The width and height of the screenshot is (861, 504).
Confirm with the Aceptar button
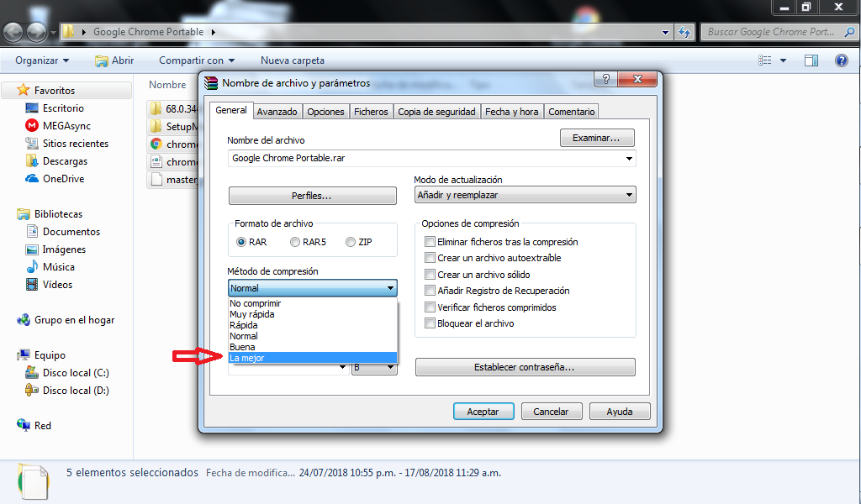483,412
